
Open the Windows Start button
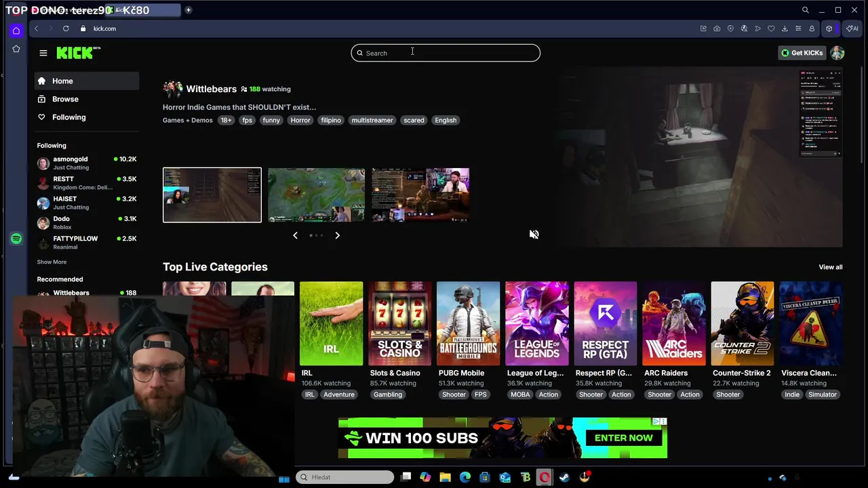pos(284,478)
